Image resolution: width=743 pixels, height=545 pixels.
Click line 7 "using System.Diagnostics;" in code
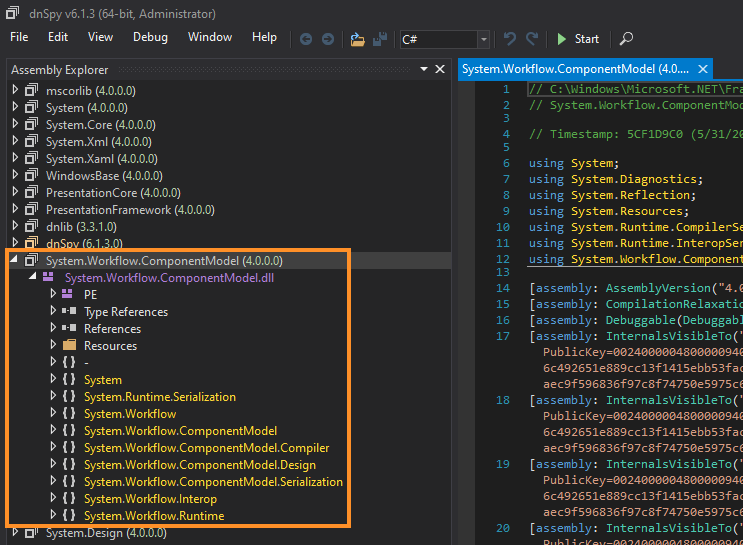(616, 179)
